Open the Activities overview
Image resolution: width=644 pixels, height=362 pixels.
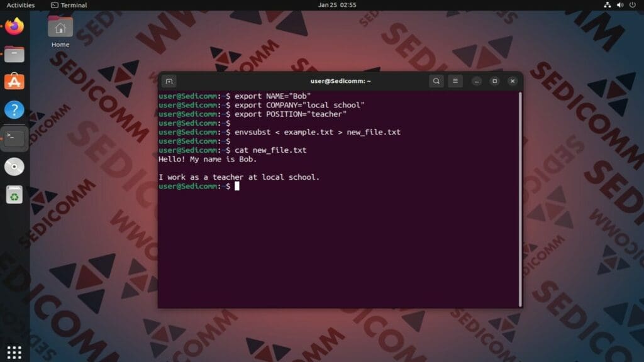click(x=21, y=5)
